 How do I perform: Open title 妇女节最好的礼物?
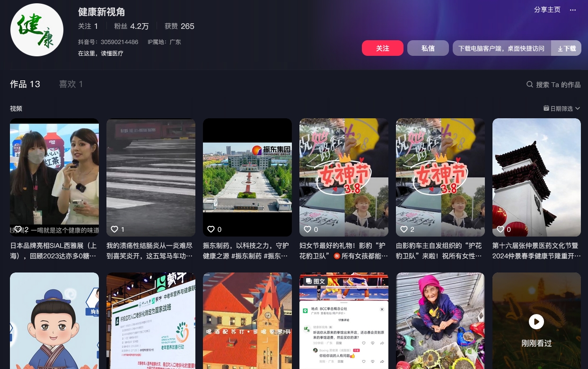343,251
